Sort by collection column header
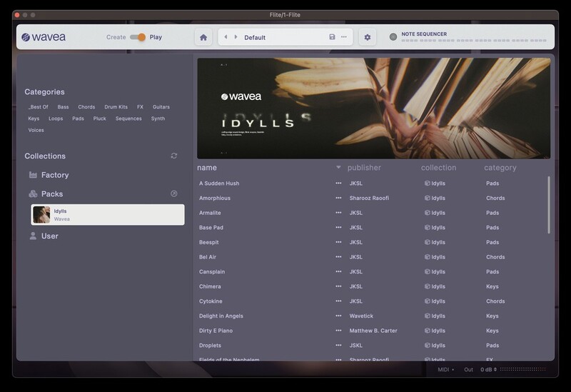 tap(438, 168)
